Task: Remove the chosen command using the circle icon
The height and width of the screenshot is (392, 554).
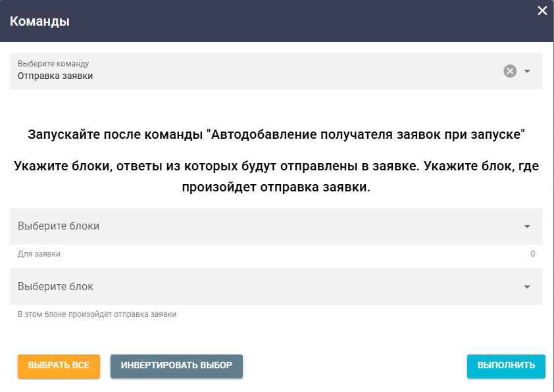Action: point(509,72)
